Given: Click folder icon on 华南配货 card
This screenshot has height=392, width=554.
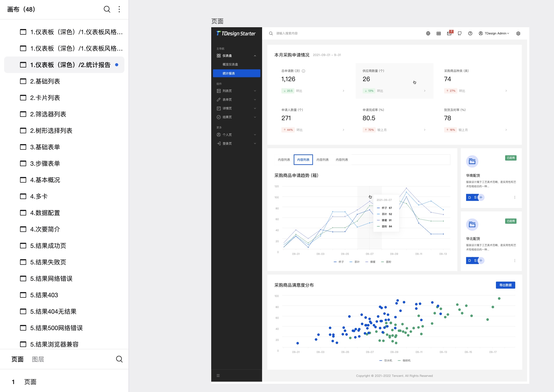Looking at the screenshot, I should (472, 161).
